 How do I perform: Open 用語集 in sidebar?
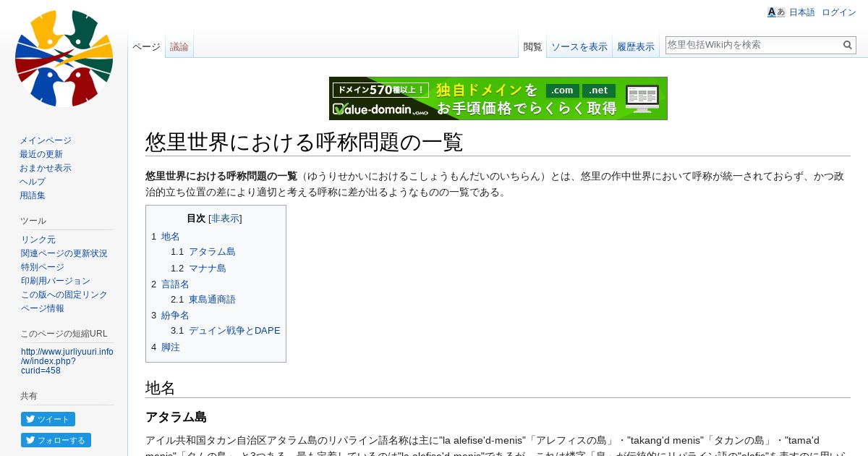tap(33, 195)
